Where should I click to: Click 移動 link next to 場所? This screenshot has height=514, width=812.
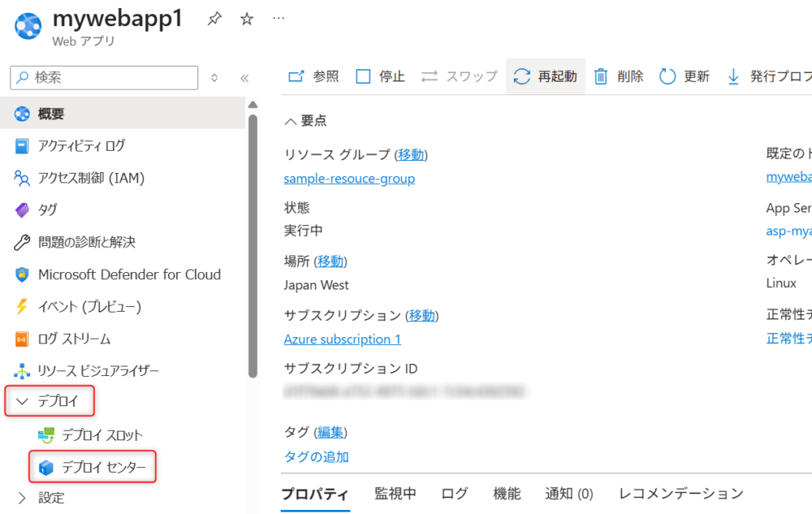tap(331, 261)
